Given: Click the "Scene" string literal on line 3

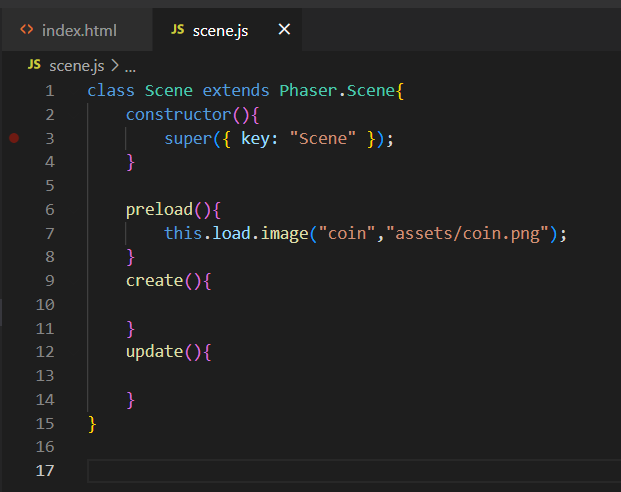Looking at the screenshot, I should [x=323, y=138].
